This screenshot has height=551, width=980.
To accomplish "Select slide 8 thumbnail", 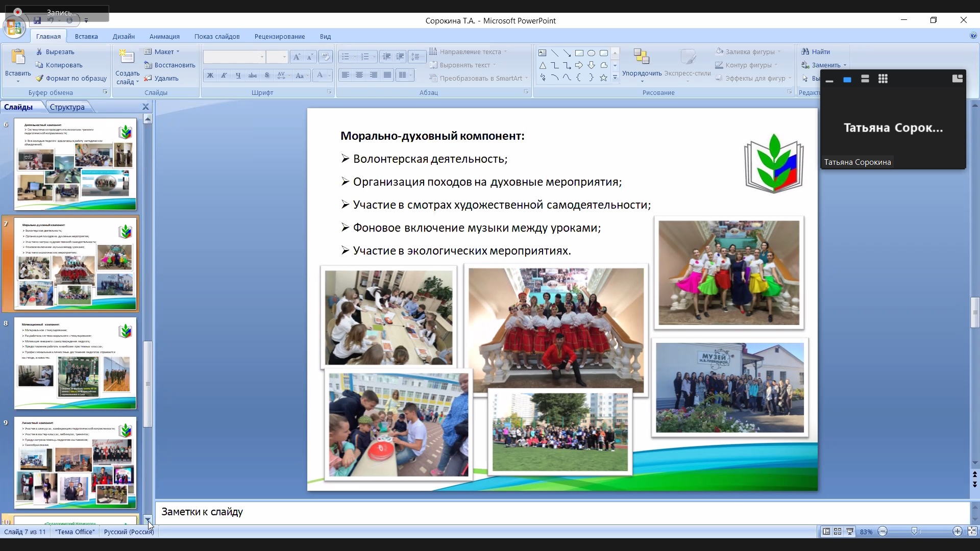I will [75, 363].
